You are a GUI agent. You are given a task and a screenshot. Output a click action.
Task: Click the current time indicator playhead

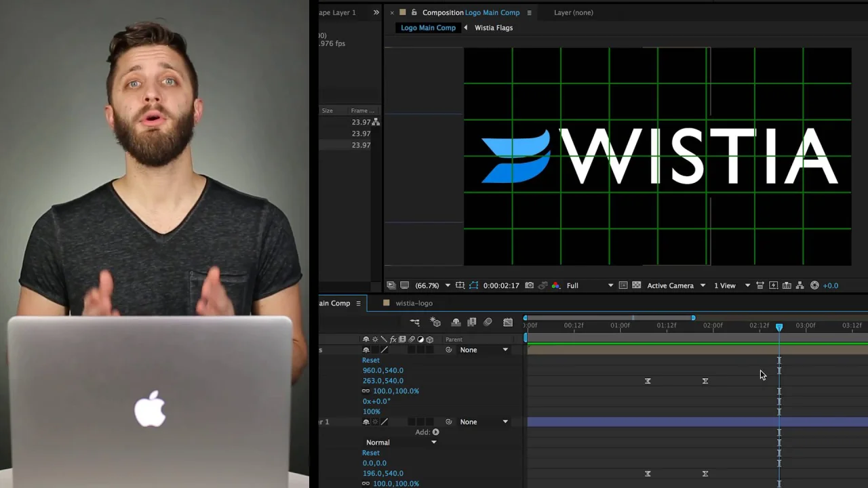tap(779, 327)
